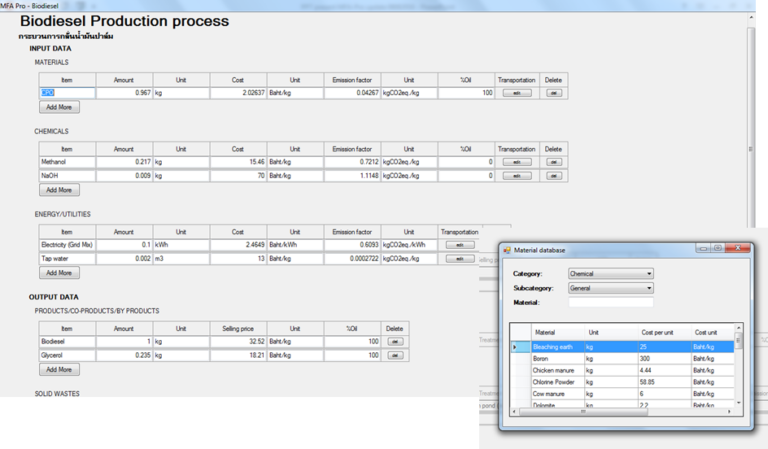Screen dimensions: 768x449
Task: Click the Material database window icon
Action: (507, 249)
